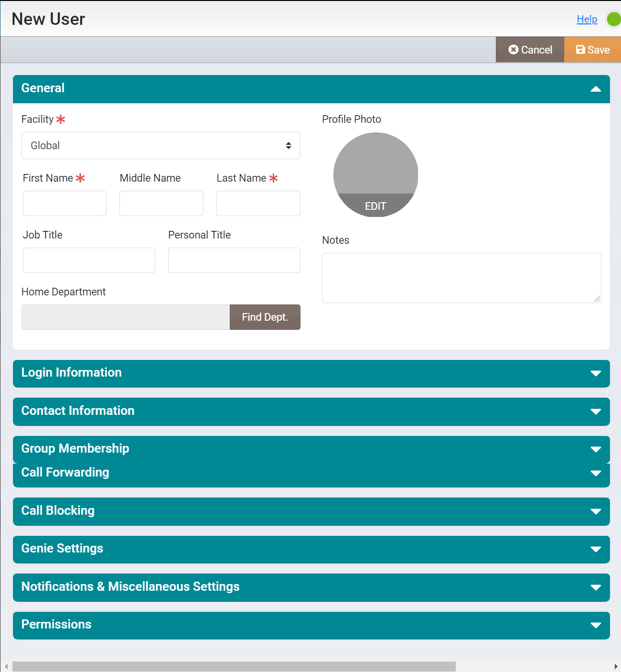Click the horizontal scrollbar at the bottom
The image size is (621, 672).
pos(234,666)
